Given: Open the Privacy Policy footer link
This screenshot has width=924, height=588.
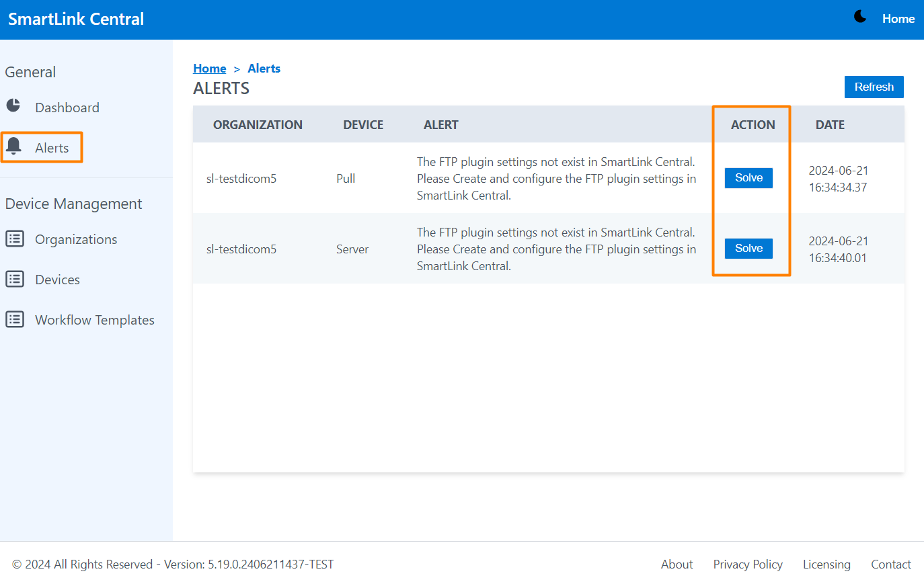Looking at the screenshot, I should 747,564.
